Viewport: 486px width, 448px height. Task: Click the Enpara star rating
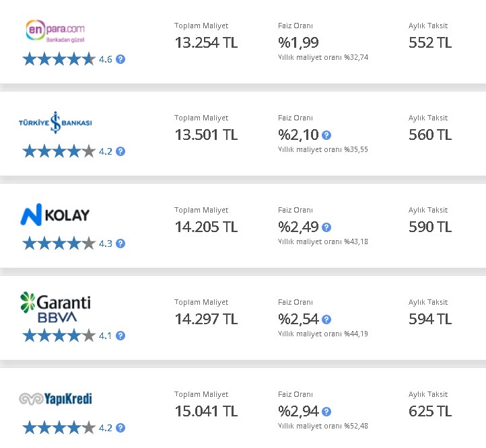(x=59, y=59)
